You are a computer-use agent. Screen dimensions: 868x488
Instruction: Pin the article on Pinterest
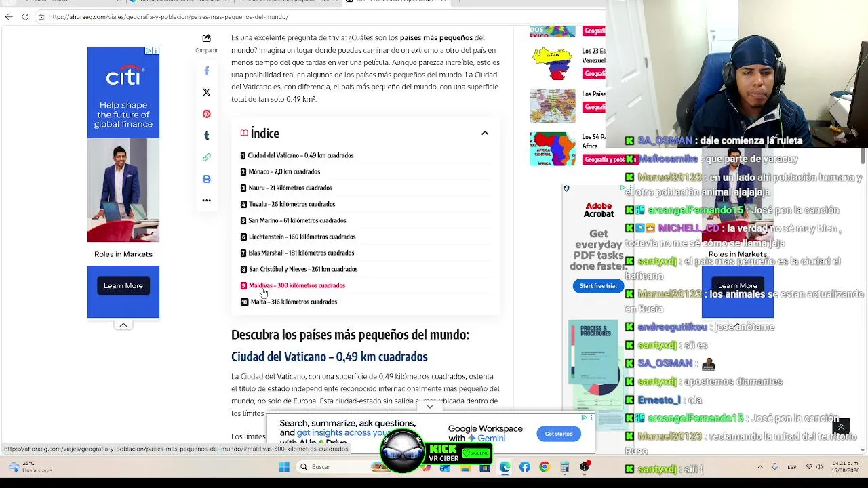pyautogui.click(x=207, y=114)
